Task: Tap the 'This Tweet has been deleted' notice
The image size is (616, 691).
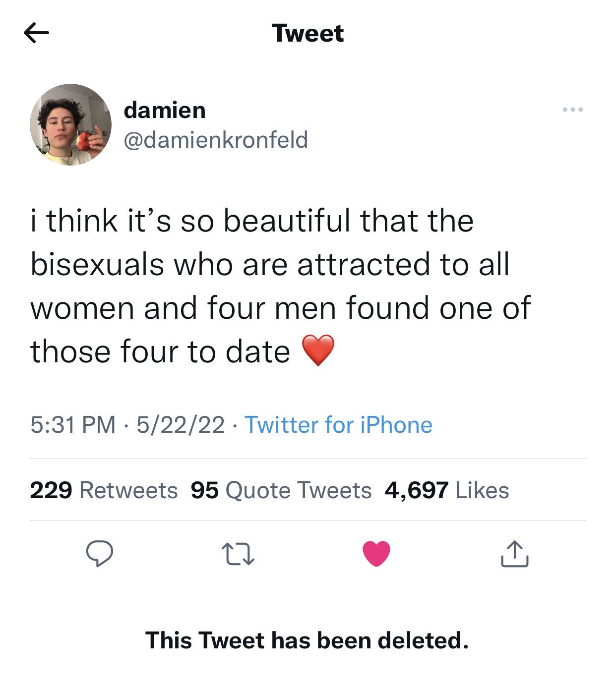Action: click(307, 640)
